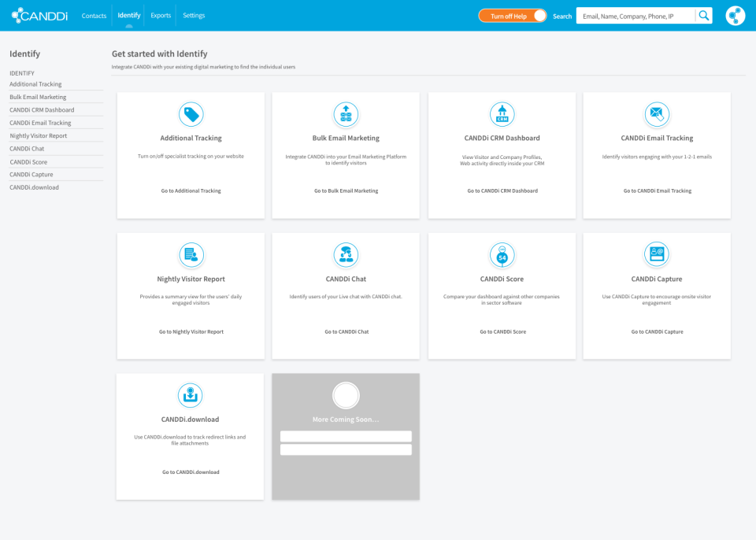Click Go to CANDDi Email Tracking link
756x540 pixels.
(657, 191)
